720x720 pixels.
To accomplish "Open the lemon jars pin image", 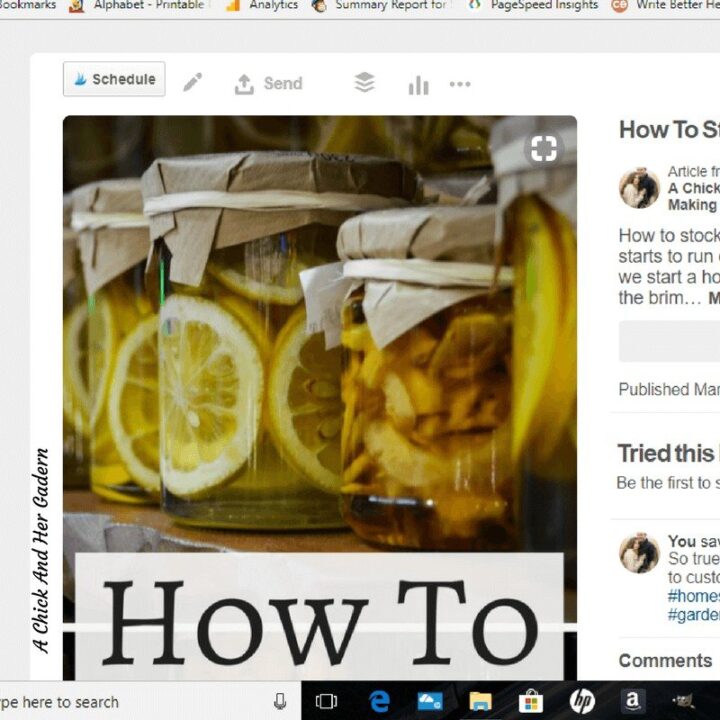I will 320,397.
